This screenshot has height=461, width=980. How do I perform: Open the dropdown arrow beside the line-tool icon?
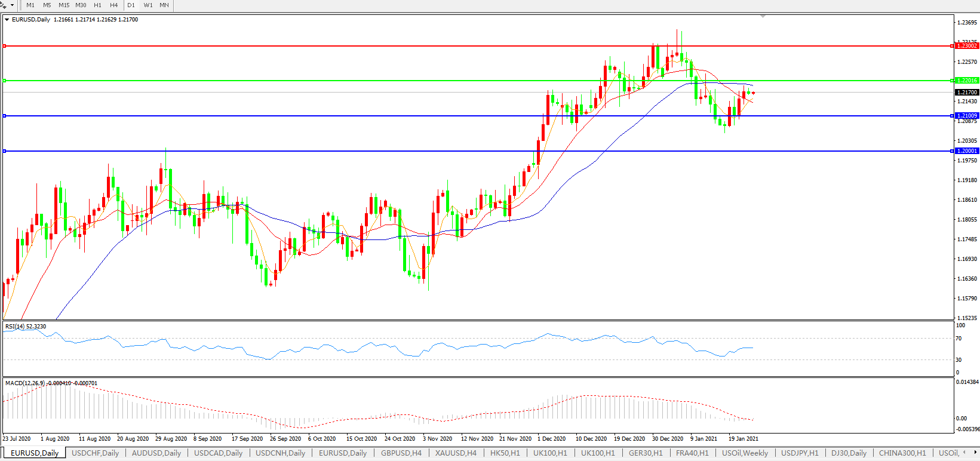(x=12, y=5)
